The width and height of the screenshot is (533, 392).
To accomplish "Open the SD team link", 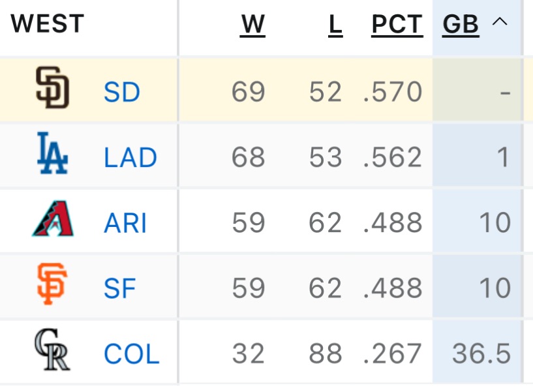I will coord(122,91).
